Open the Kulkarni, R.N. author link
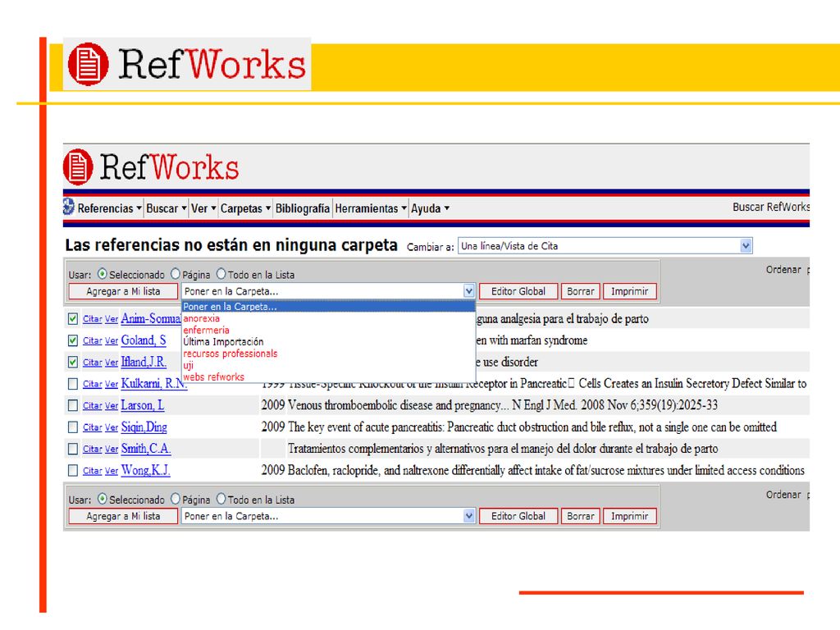 pyautogui.click(x=154, y=384)
